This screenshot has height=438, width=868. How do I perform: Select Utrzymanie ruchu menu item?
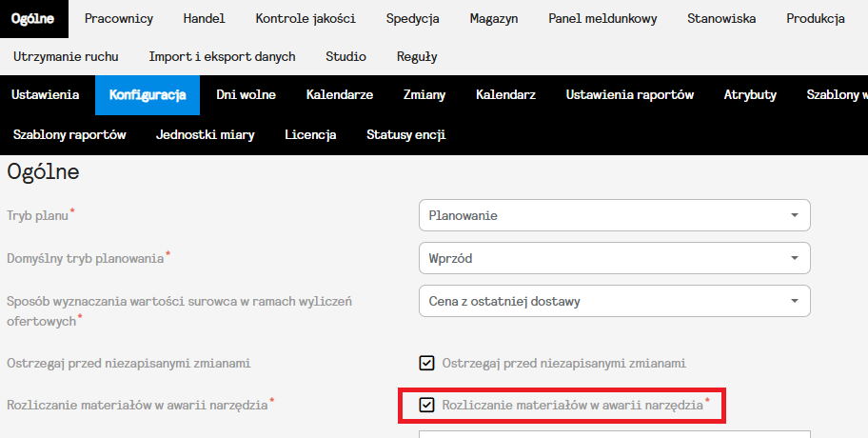coord(67,56)
